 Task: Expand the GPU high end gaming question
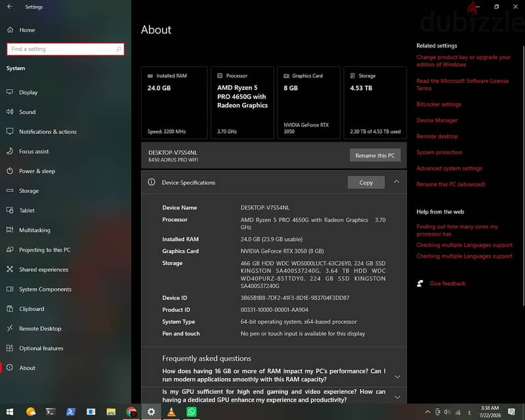pyautogui.click(x=274, y=396)
